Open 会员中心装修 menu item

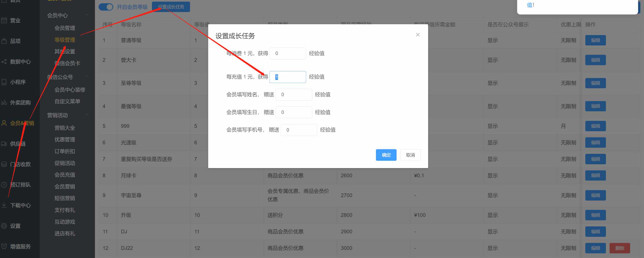tap(70, 90)
